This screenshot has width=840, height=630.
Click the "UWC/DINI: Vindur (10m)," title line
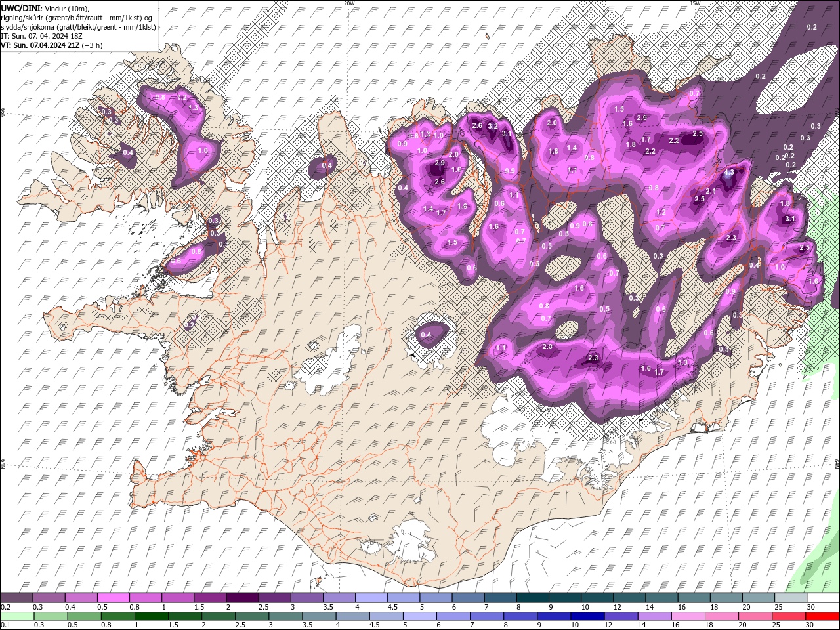45,8
